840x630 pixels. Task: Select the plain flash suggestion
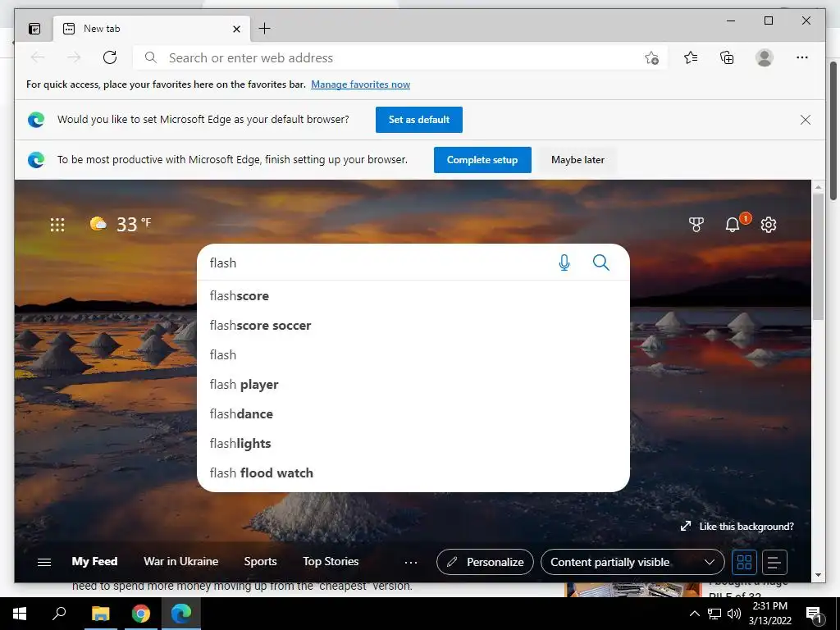coord(413,354)
